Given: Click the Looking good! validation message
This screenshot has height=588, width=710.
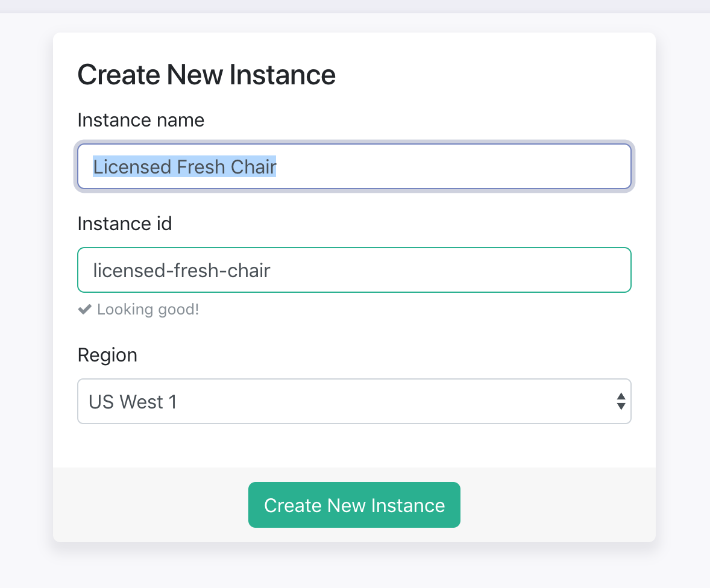Looking at the screenshot, I should pos(148,310).
